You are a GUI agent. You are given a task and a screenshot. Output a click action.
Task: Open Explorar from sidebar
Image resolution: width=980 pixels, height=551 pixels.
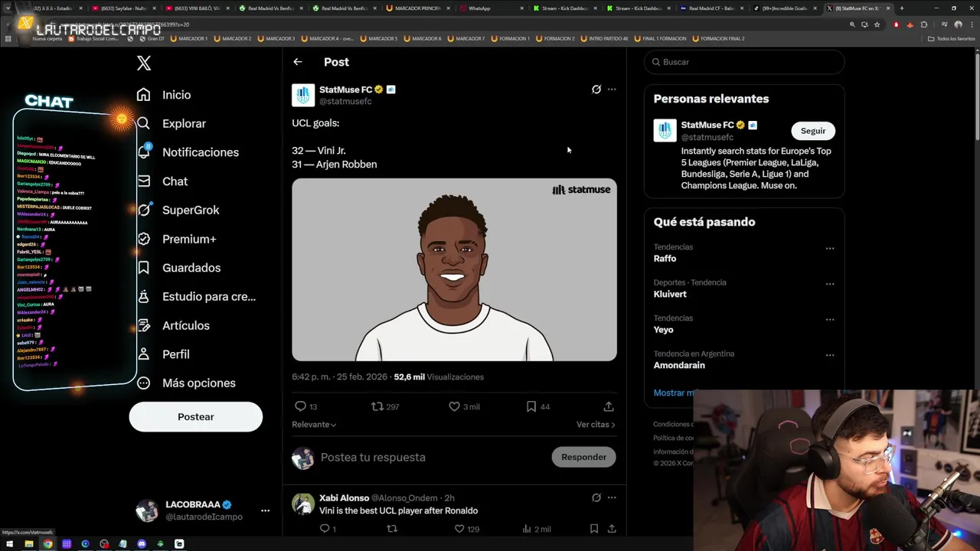point(171,123)
